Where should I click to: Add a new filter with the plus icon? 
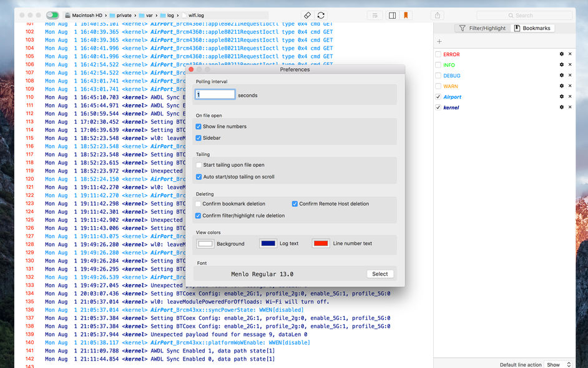[439, 41]
